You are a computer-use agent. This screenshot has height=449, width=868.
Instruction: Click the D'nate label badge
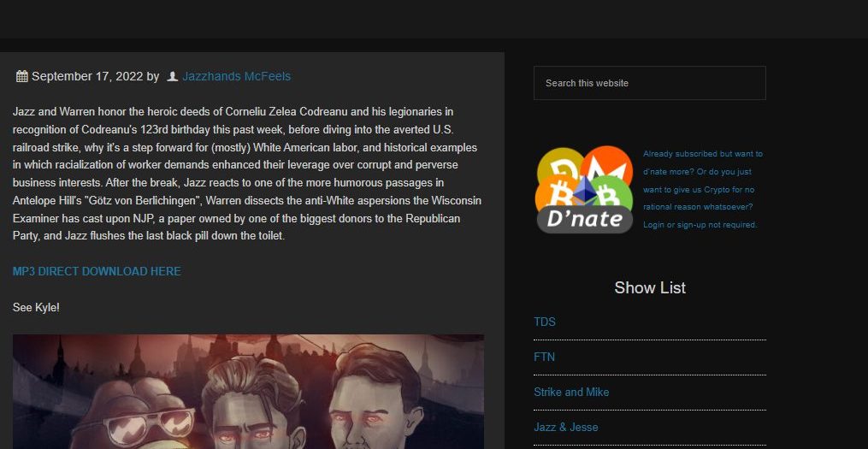pyautogui.click(x=585, y=219)
